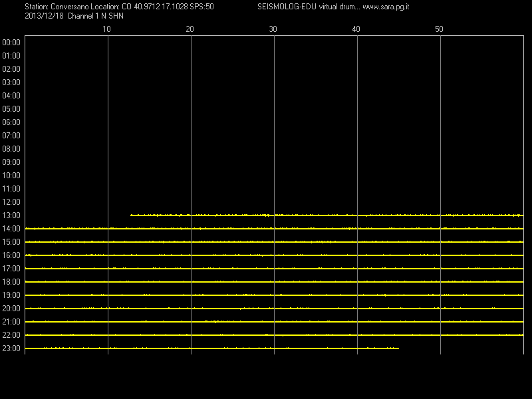Viewport: 532px width, 399px height.
Task: Click the 16:00 hour label
Action: [x=11, y=255]
